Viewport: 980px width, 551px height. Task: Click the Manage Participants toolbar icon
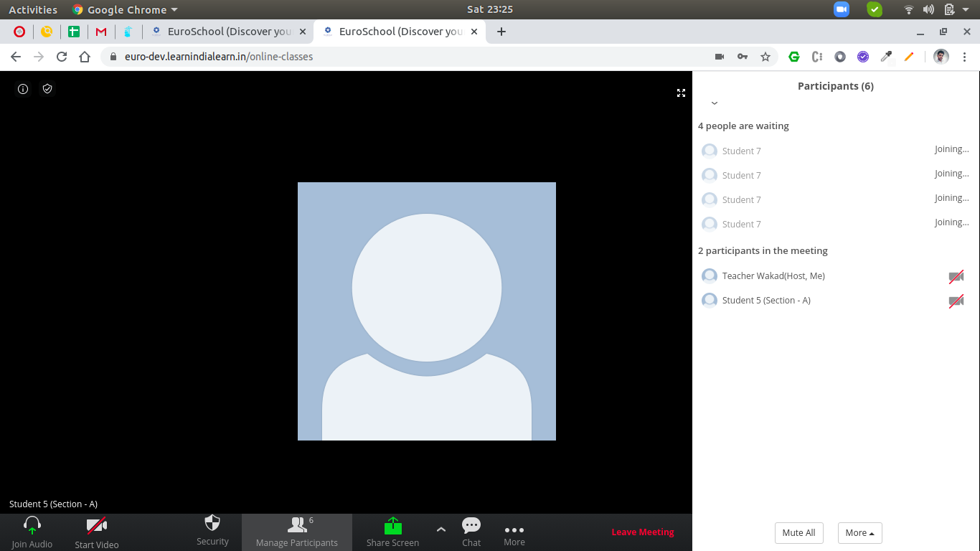pos(297,525)
